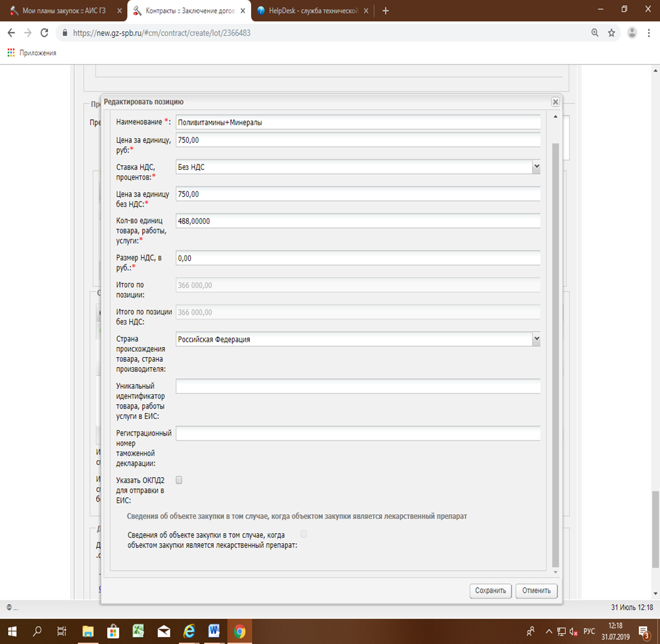The height and width of the screenshot is (644, 660).
Task: Click the unique EIS identifier field
Action: tap(358, 386)
